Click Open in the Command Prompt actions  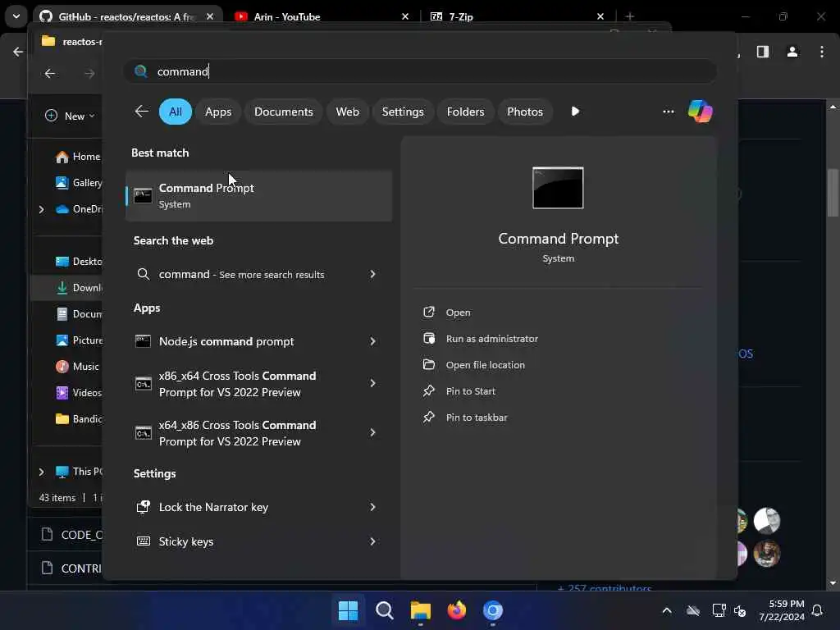458,313
